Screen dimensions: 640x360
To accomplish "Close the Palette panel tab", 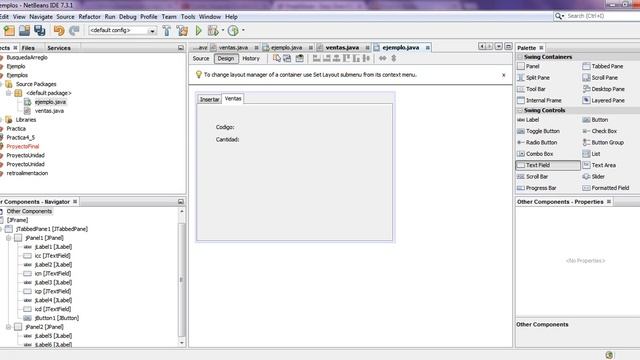I will click(x=541, y=48).
